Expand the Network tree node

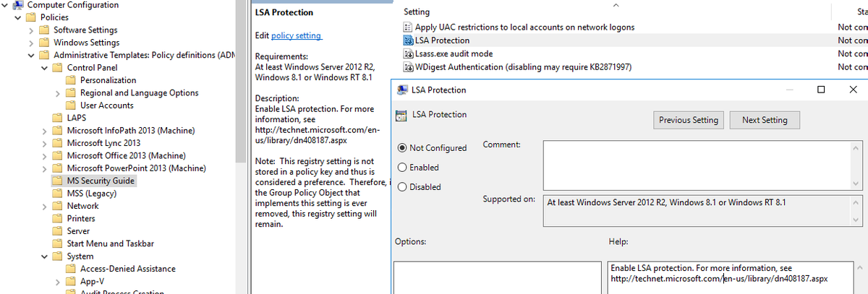(44, 206)
